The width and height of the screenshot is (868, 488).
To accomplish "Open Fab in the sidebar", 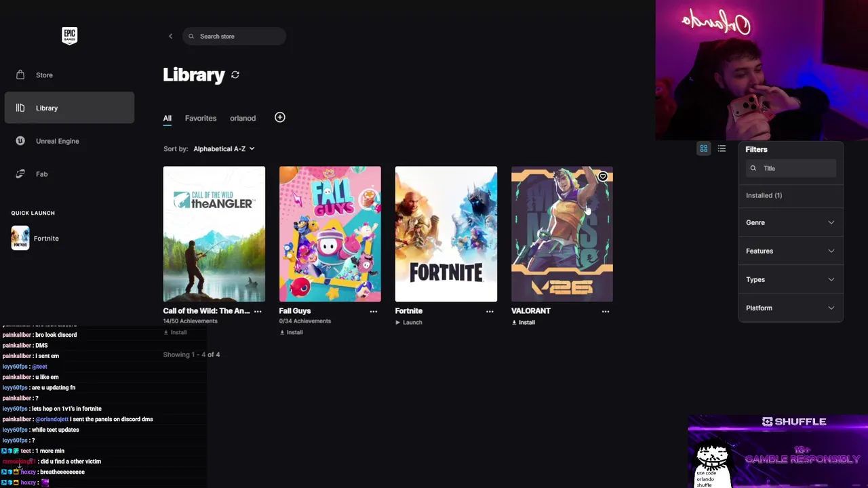I will 69,174.
